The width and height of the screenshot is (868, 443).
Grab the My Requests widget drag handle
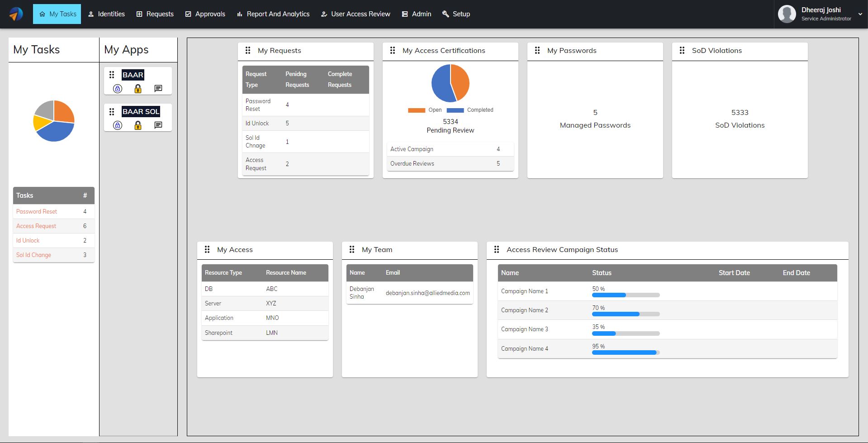[x=248, y=51]
